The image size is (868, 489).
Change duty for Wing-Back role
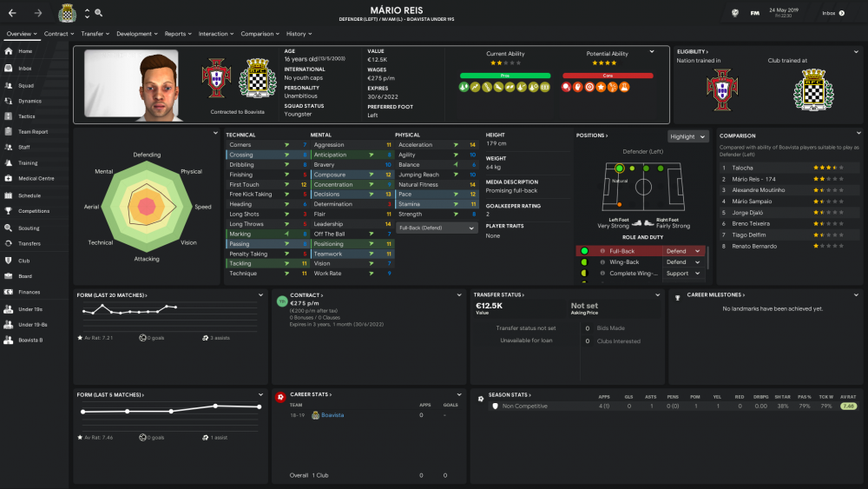[x=683, y=262]
